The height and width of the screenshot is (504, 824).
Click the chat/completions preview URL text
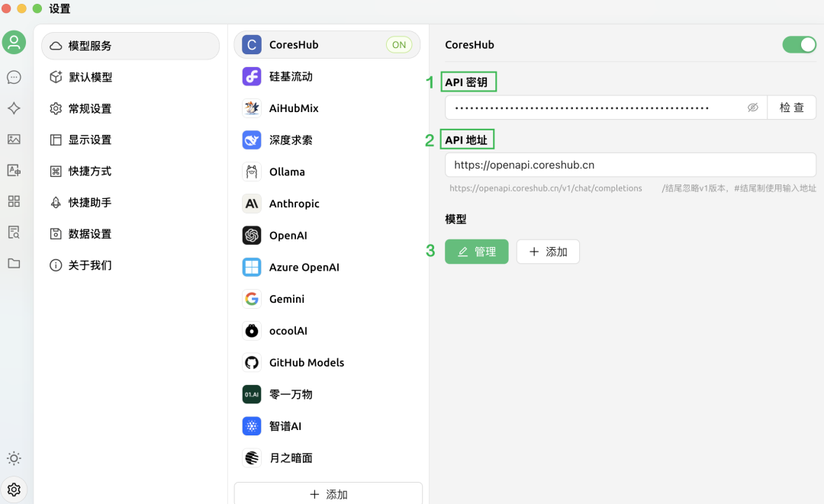click(x=546, y=188)
